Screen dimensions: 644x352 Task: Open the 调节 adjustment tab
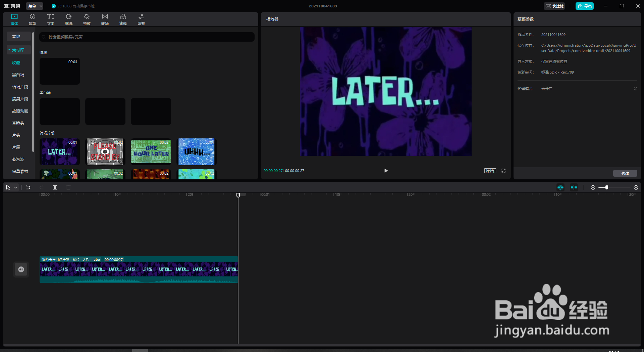141,19
